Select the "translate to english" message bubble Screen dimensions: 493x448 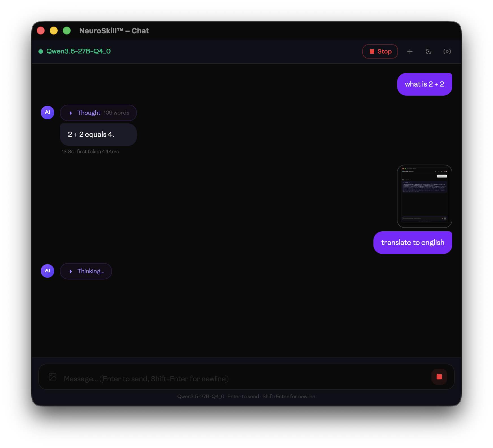pyautogui.click(x=412, y=243)
